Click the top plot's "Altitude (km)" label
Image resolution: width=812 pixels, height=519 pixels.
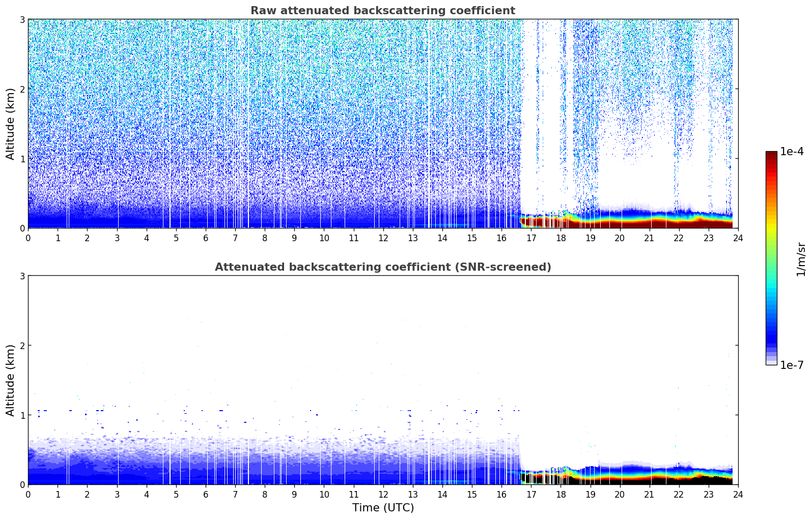(10, 124)
